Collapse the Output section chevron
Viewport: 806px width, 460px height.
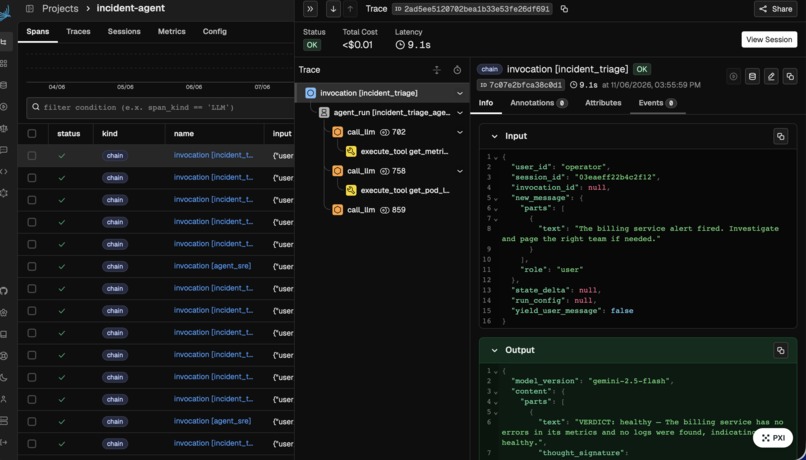click(494, 350)
